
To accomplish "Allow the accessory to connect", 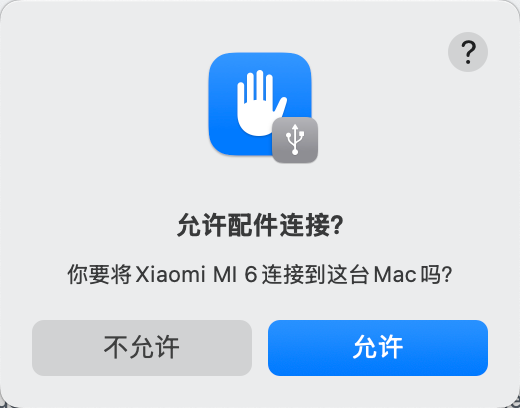I will pos(378,348).
